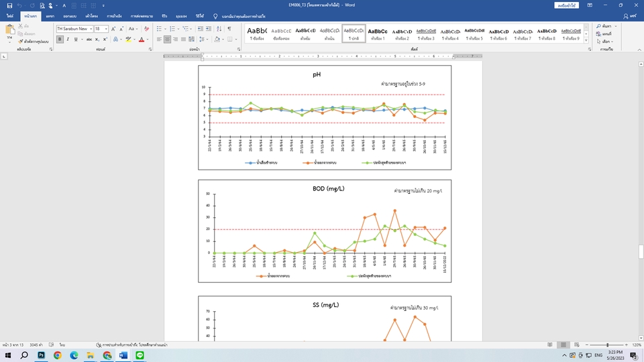This screenshot has height=362, width=644.
Task: Open the Layout ribbon tab
Action: pyautogui.click(x=92, y=16)
